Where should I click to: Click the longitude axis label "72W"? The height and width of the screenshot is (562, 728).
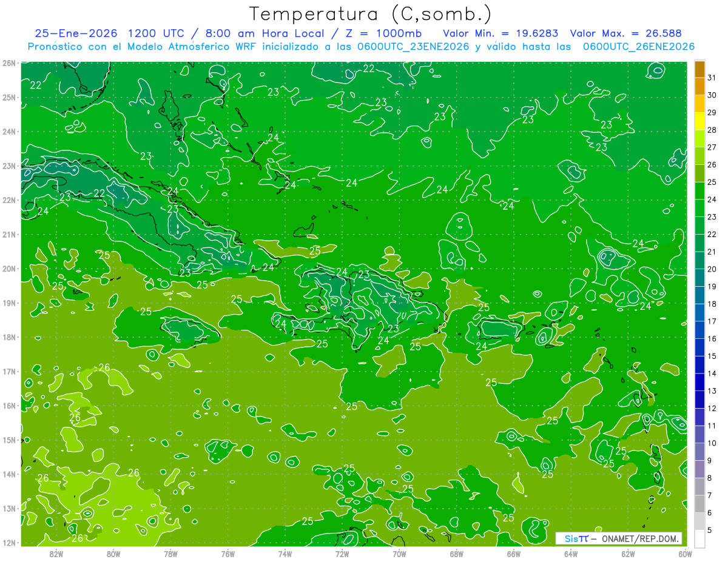coord(342,554)
